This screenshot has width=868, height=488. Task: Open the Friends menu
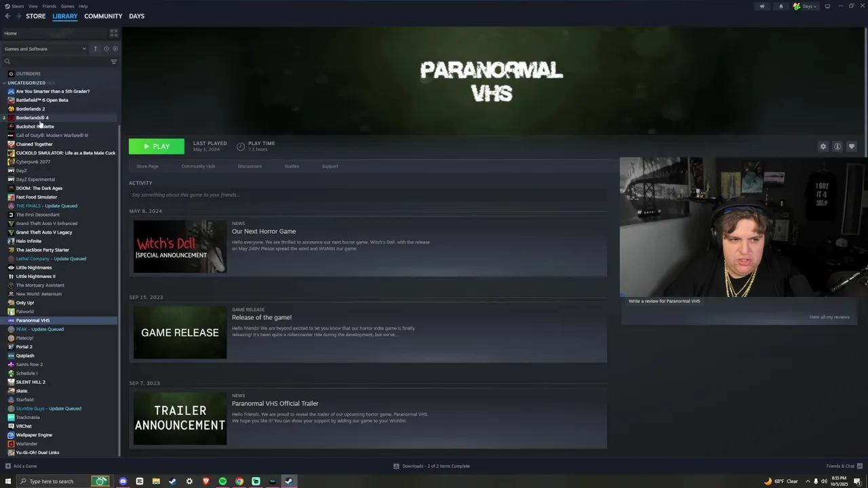[50, 6]
